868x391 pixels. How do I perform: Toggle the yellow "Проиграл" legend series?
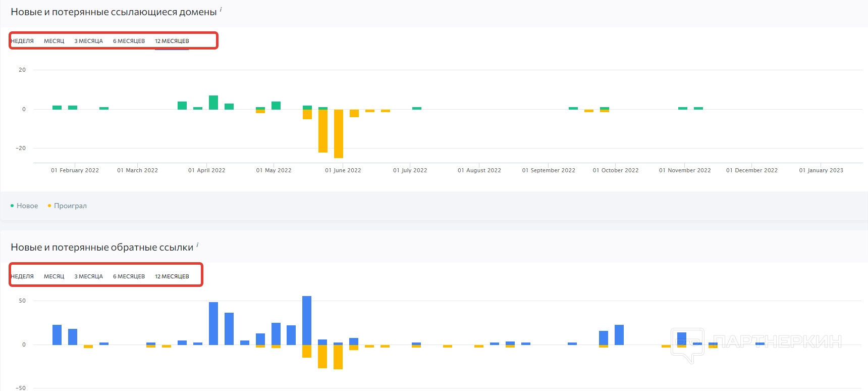[67, 206]
